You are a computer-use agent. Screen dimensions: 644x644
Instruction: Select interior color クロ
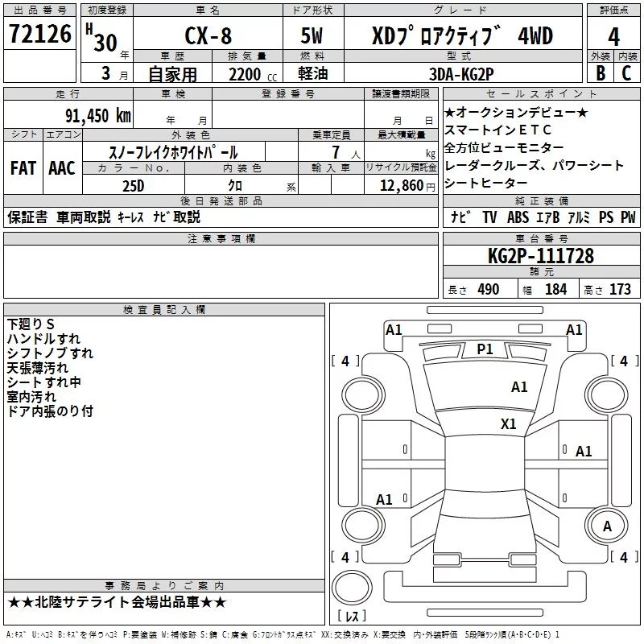235,186
